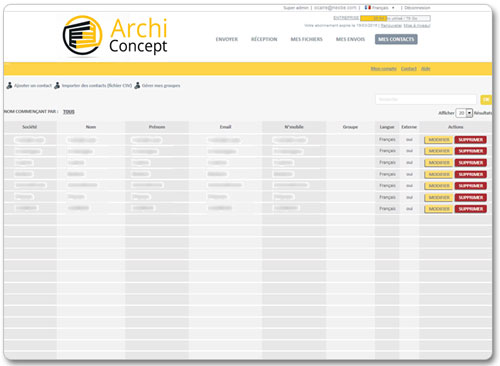Viewport: 500px width, 366px height.
Task: Click Supprimer on the sixth contact row
Action: tap(471, 197)
